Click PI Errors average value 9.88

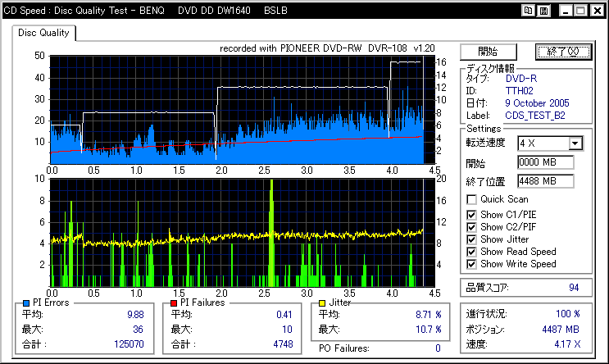(135, 315)
